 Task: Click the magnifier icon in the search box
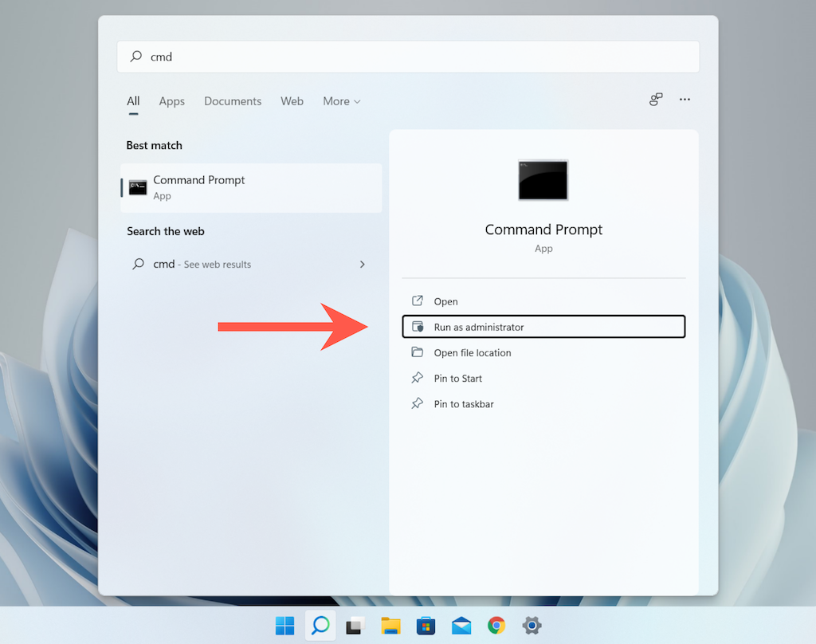pyautogui.click(x=136, y=56)
